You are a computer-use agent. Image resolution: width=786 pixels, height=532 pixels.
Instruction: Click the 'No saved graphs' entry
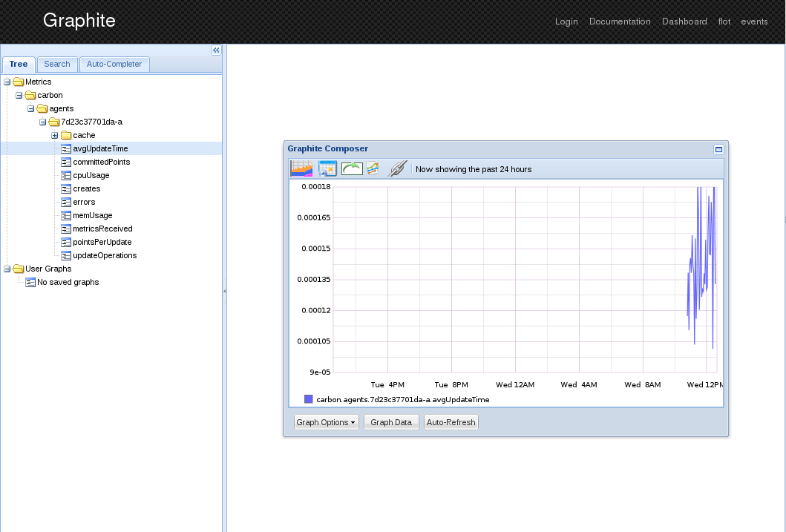68,282
